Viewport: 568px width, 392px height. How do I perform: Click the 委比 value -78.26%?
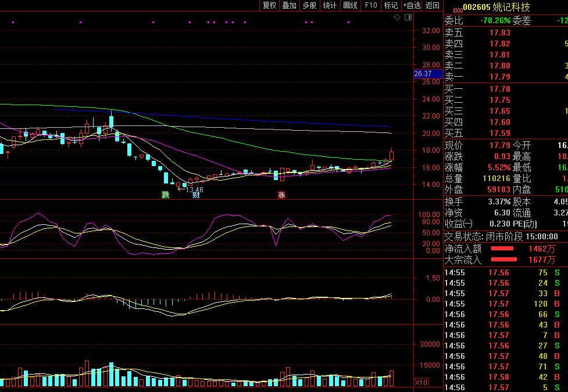coord(495,21)
